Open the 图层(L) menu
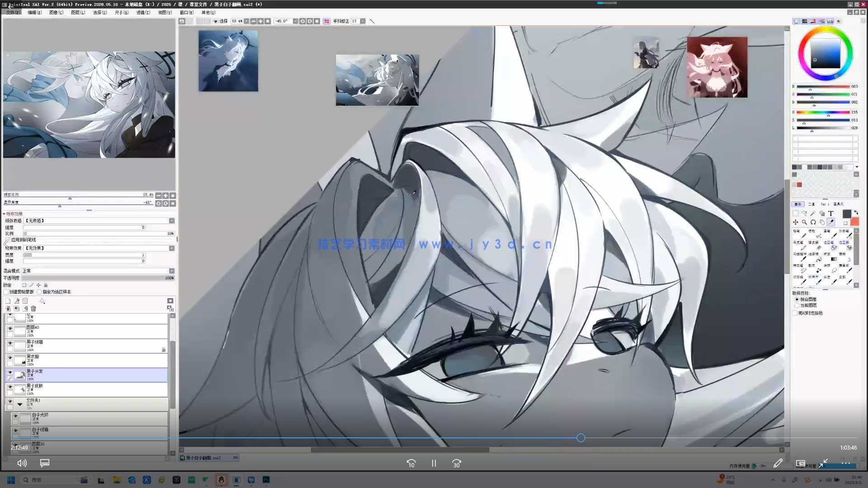The width and height of the screenshot is (868, 488). tap(78, 13)
